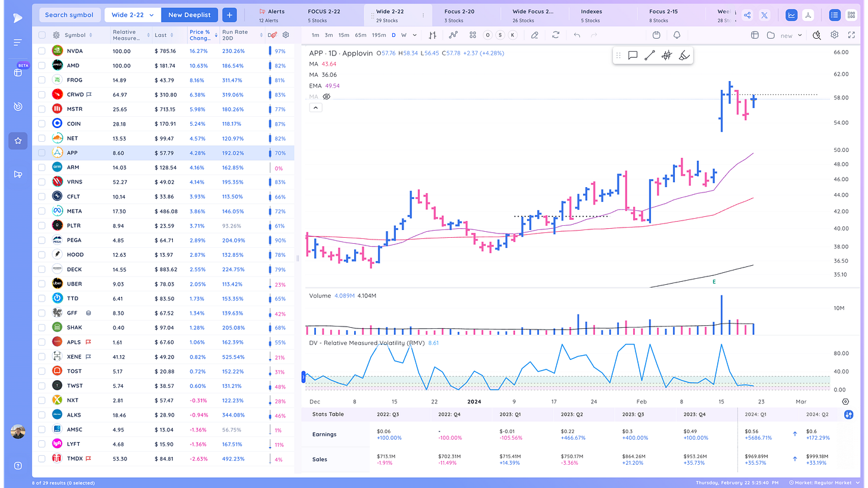
Task: Select the star watchlist icon in sidebar
Action: coord(18,141)
